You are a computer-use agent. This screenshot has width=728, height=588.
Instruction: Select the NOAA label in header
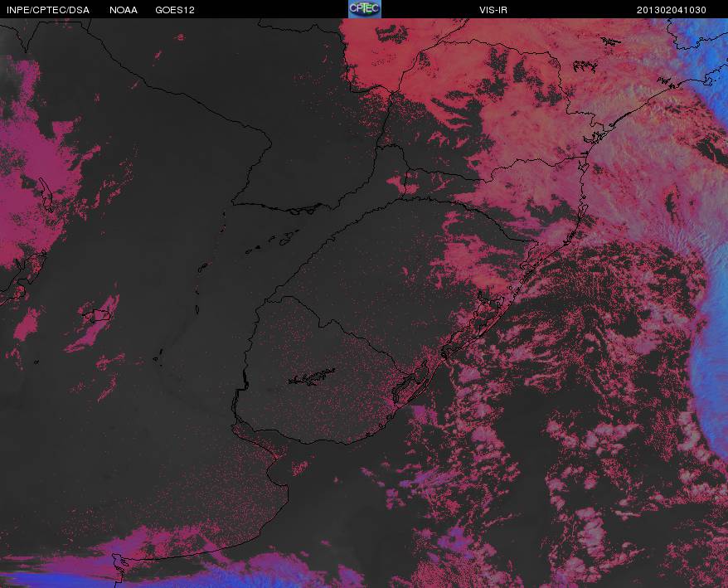pos(124,10)
